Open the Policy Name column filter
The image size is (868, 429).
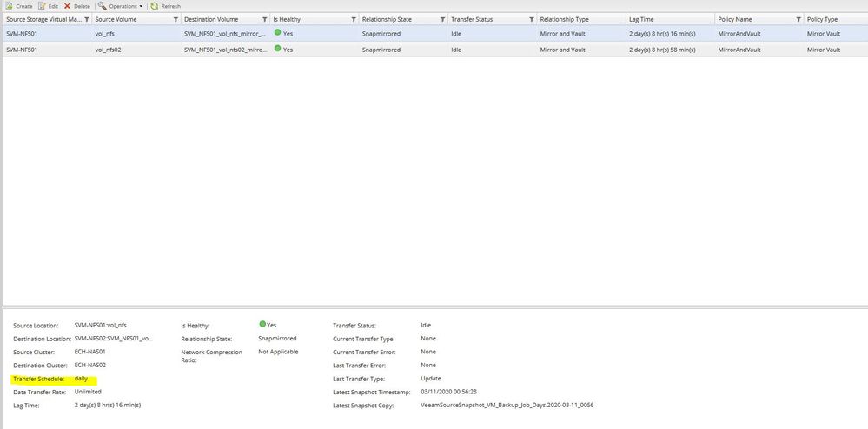point(798,19)
